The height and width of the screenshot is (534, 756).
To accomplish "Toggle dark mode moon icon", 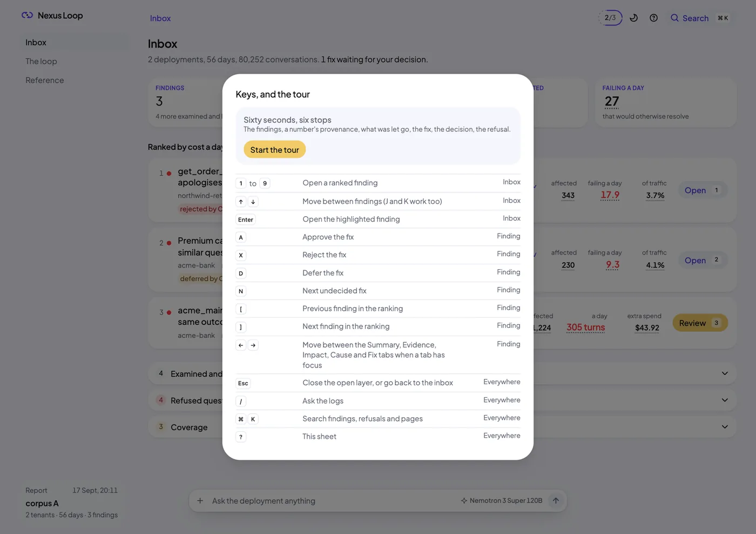I will pos(633,18).
